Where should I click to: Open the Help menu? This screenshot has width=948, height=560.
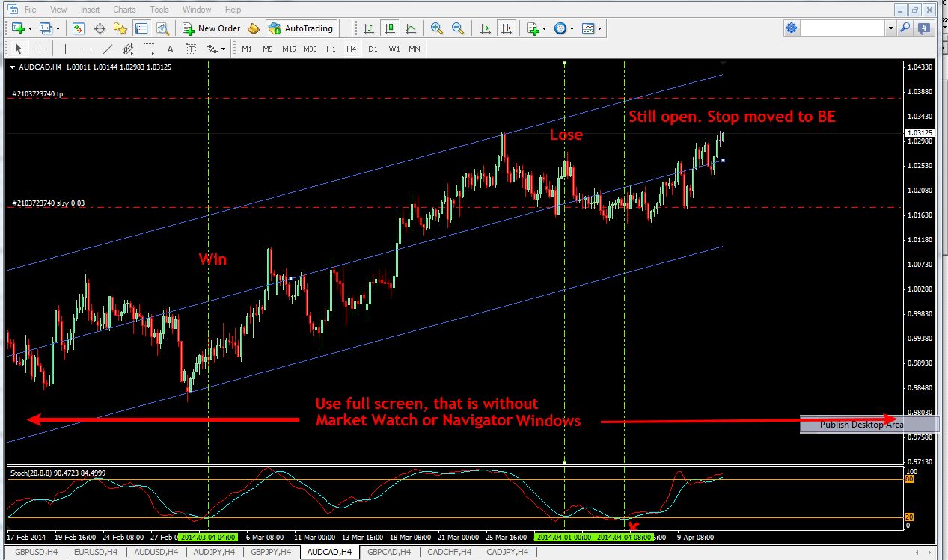233,10
